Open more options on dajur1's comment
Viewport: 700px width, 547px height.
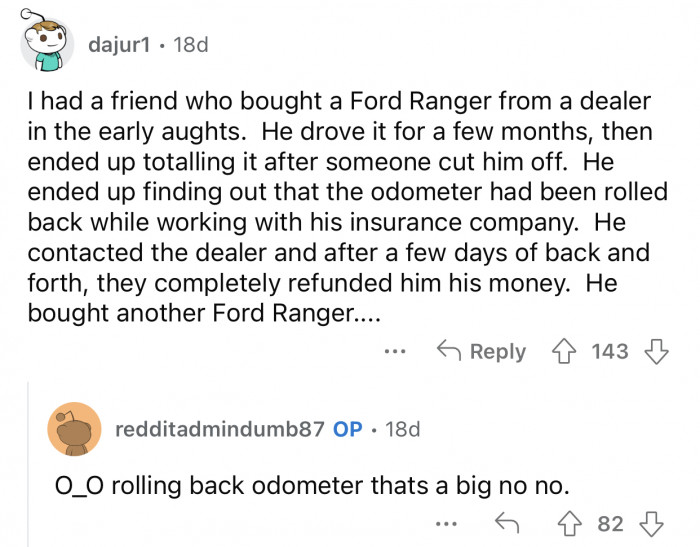[x=396, y=351]
